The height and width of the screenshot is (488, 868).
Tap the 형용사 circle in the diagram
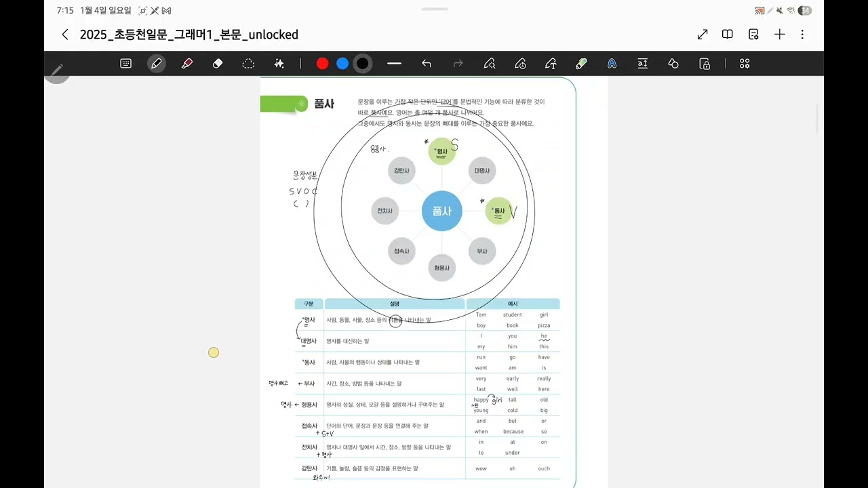[x=441, y=268]
